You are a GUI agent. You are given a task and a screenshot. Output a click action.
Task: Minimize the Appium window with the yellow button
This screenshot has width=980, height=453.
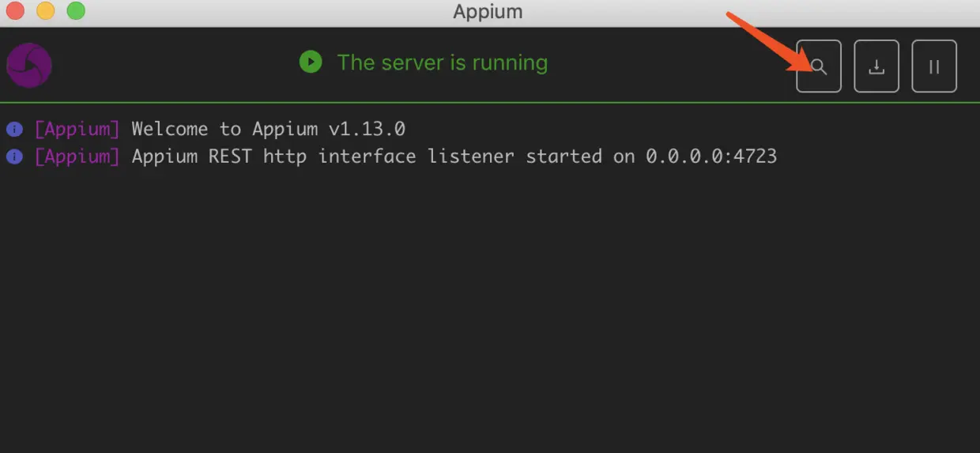[x=45, y=11]
